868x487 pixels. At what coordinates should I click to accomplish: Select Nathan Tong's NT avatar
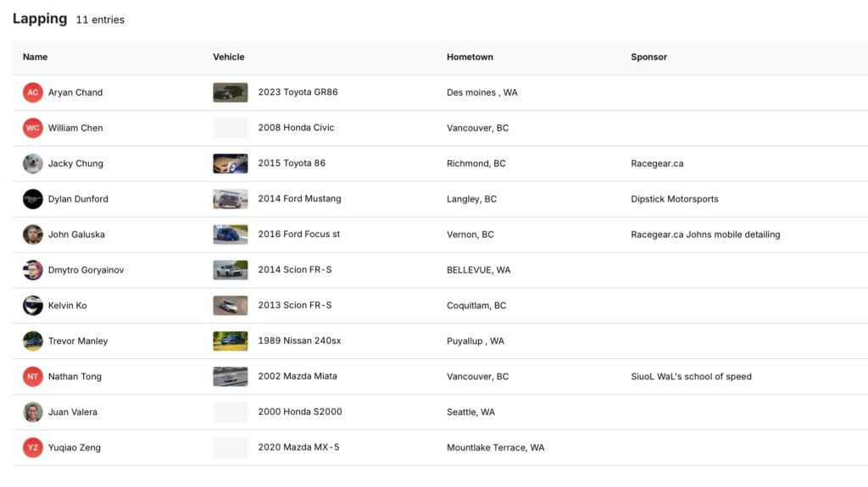pyautogui.click(x=33, y=376)
